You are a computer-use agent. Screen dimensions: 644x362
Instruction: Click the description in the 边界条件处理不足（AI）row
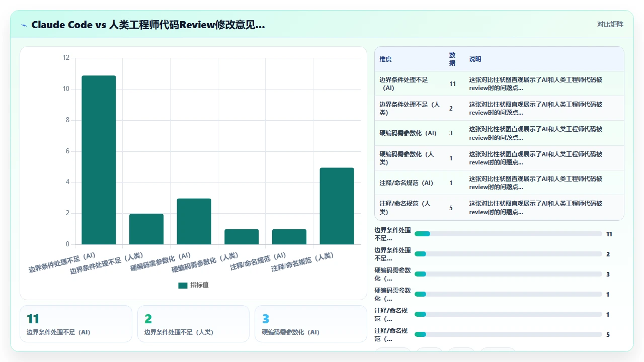[536, 84]
